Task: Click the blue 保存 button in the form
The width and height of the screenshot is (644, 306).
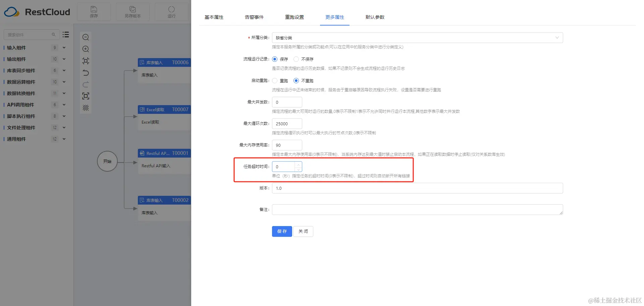Action: click(282, 231)
